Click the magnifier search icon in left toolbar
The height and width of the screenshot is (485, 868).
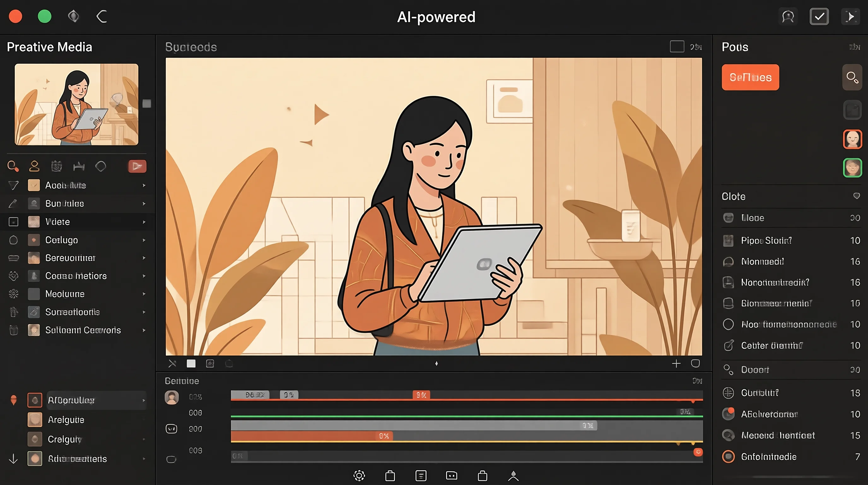(13, 166)
